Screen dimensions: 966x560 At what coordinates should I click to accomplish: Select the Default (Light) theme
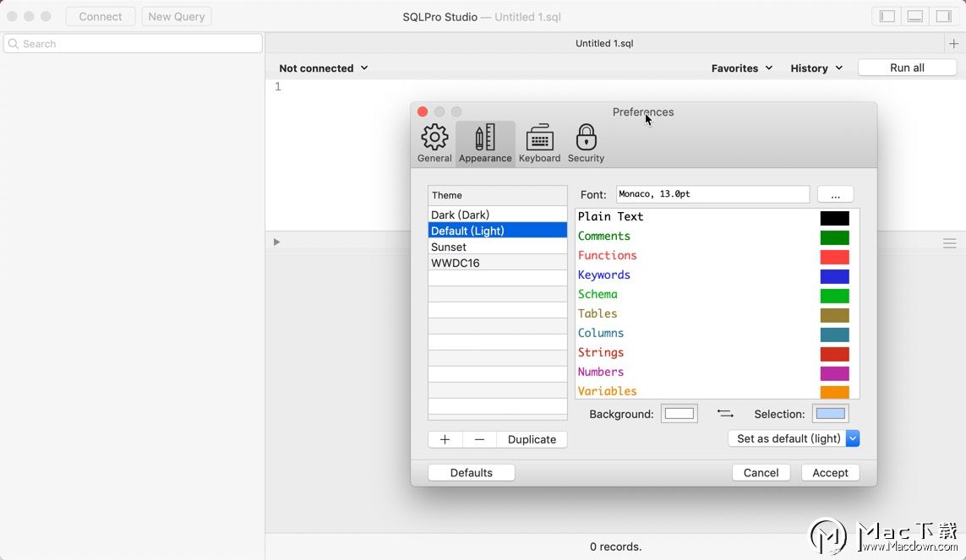(x=497, y=231)
